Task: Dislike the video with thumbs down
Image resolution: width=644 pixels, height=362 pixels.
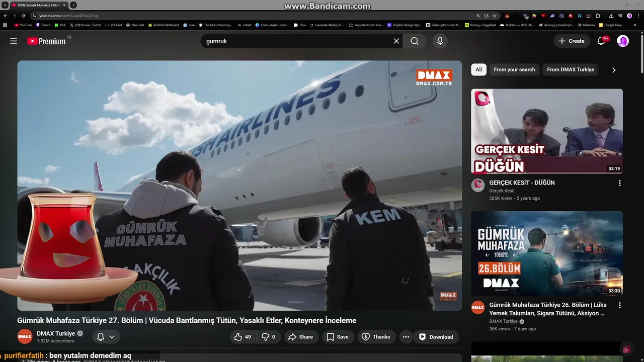Action: tap(269, 337)
